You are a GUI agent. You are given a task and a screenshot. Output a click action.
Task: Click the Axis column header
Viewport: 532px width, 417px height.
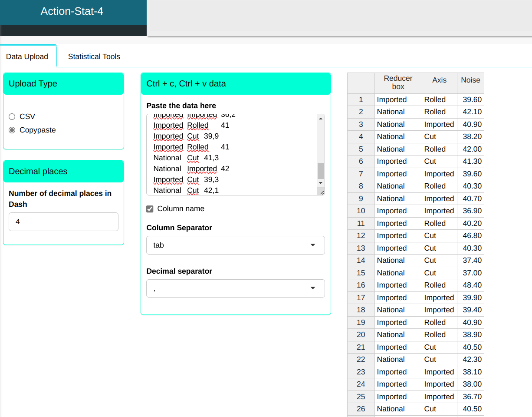439,80
